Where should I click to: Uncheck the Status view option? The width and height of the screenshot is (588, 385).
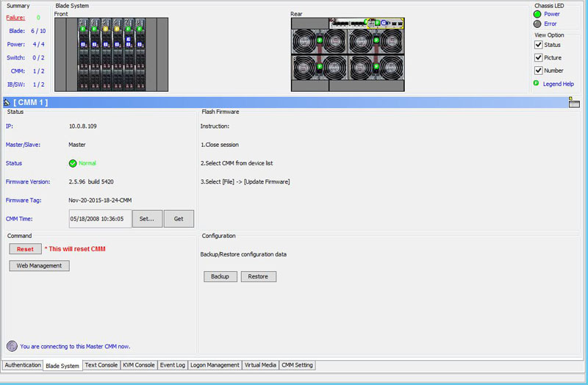click(x=538, y=45)
